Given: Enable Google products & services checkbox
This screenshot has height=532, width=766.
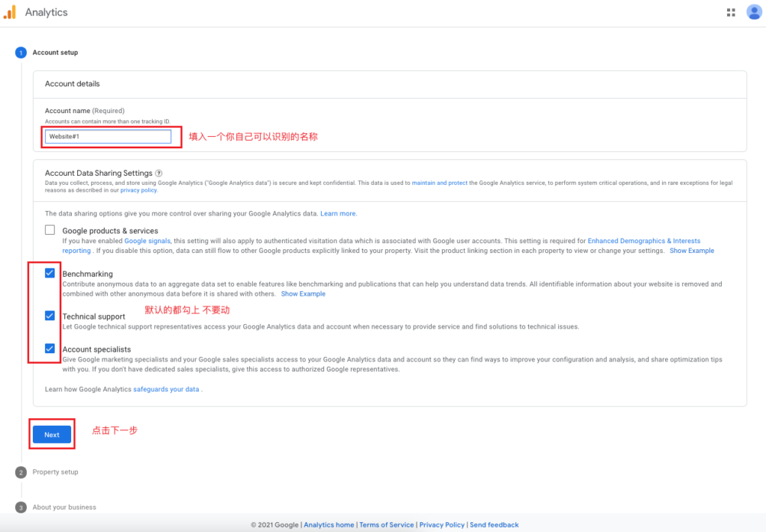Looking at the screenshot, I should pos(50,230).
